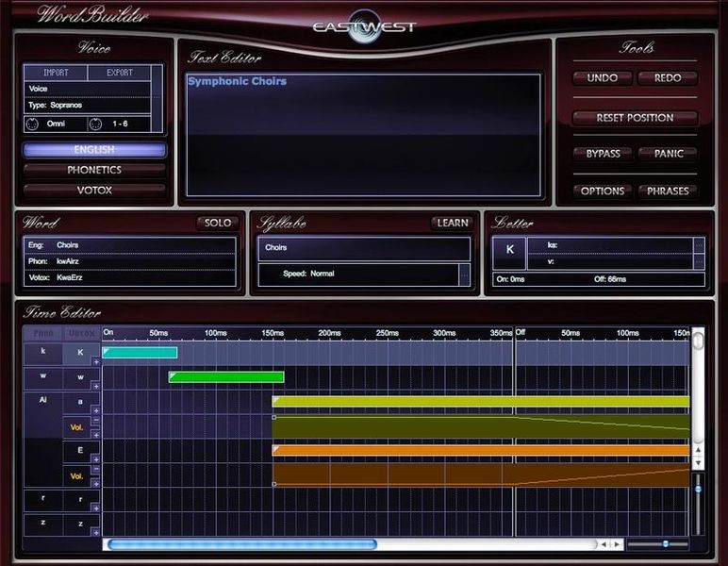Screen dimensions: 728x566
Task: Click the start handle of the yellow a bar
Action: pyautogui.click(x=275, y=400)
